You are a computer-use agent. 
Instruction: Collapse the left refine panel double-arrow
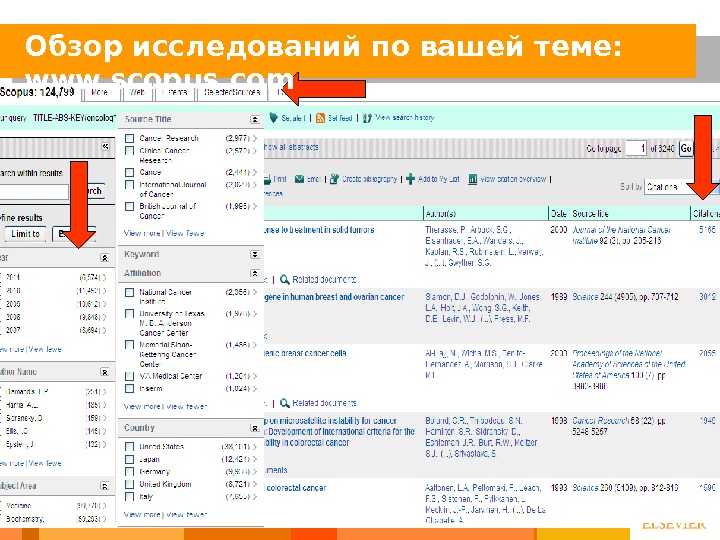coord(105,146)
